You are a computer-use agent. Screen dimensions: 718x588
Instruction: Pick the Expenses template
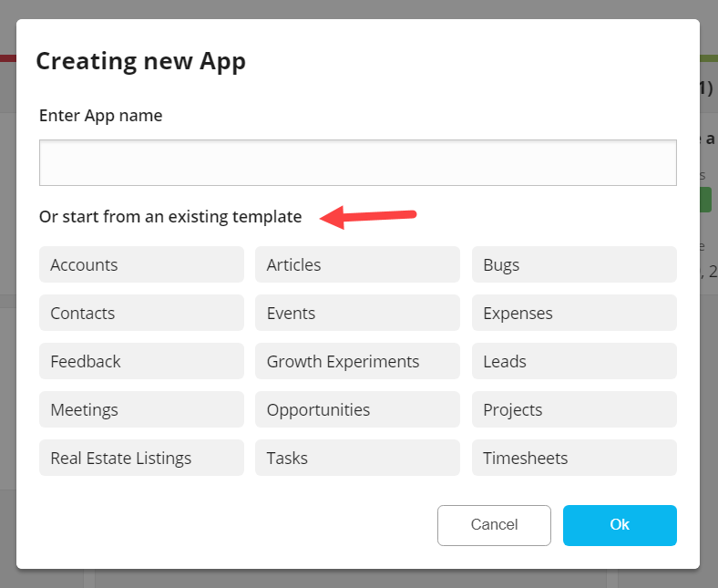(x=573, y=314)
